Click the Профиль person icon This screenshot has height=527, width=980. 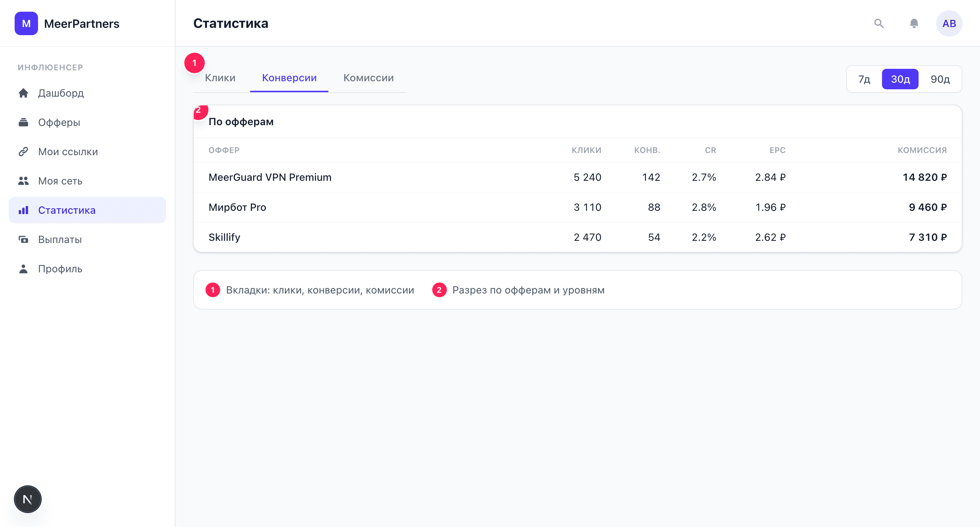24,269
